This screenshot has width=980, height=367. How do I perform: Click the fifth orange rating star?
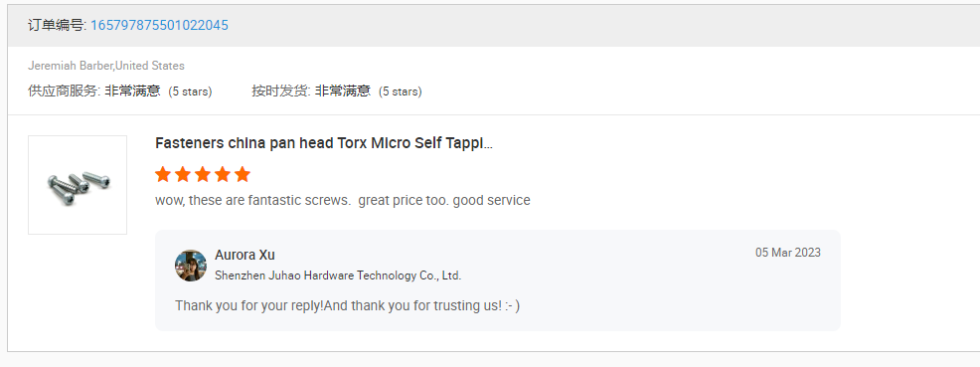click(243, 174)
